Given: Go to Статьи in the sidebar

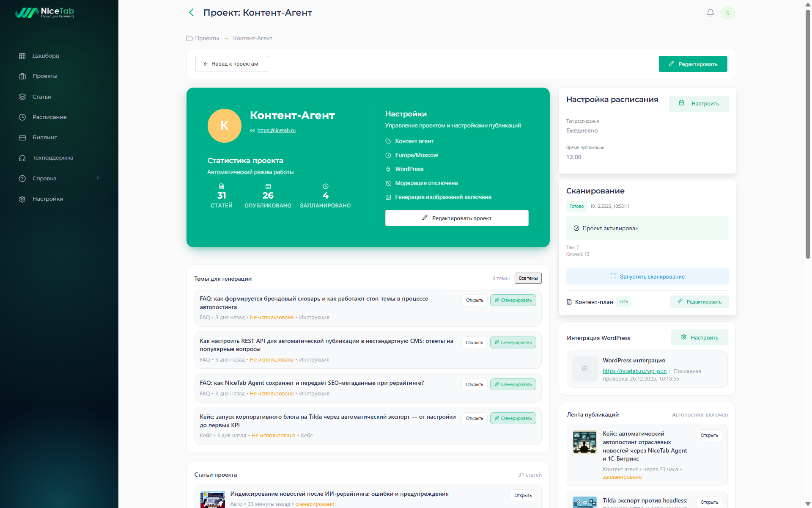Looking at the screenshot, I should click(42, 97).
